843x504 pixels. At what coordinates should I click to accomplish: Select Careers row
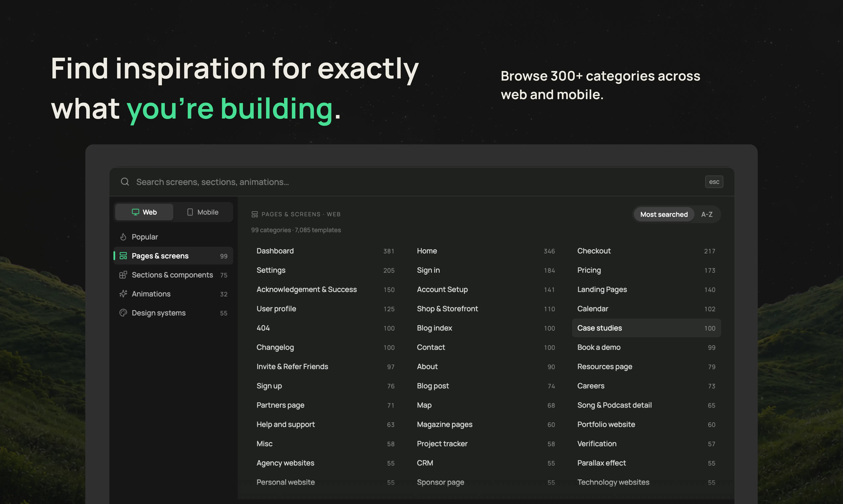point(646,386)
